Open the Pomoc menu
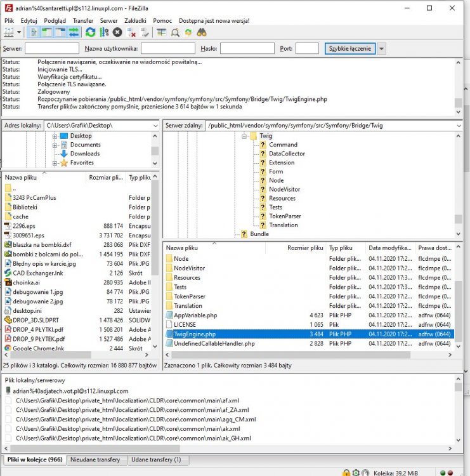 pos(162,21)
